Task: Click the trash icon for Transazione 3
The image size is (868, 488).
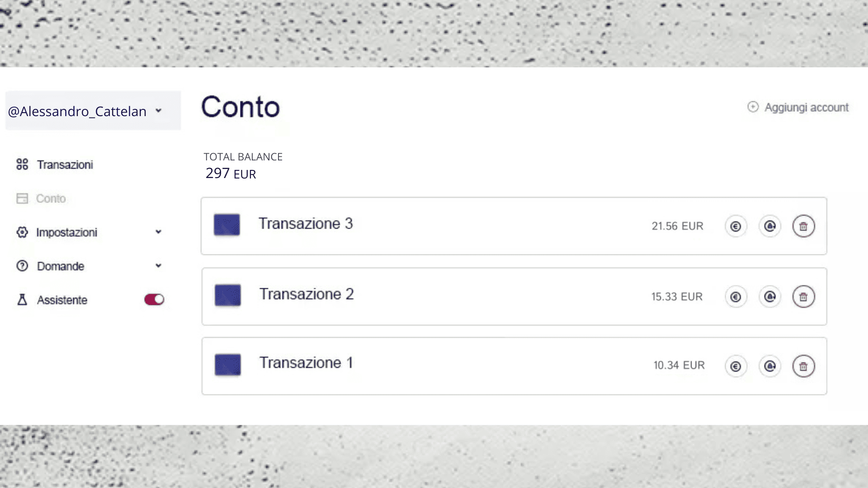Action: pos(803,226)
